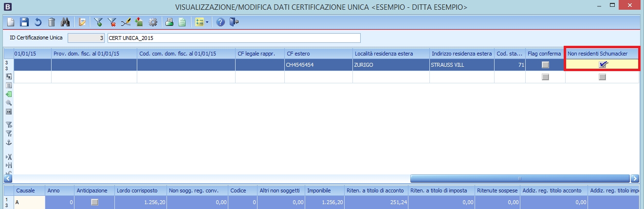The width and height of the screenshot is (644, 209).
Task: Click the green text document icon
Action: (183, 22)
